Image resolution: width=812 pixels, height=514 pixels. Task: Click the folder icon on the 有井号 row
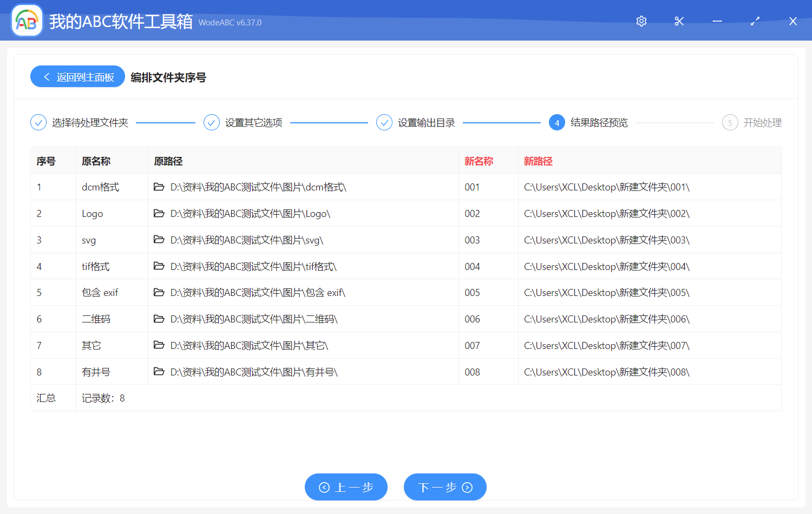[159, 372]
